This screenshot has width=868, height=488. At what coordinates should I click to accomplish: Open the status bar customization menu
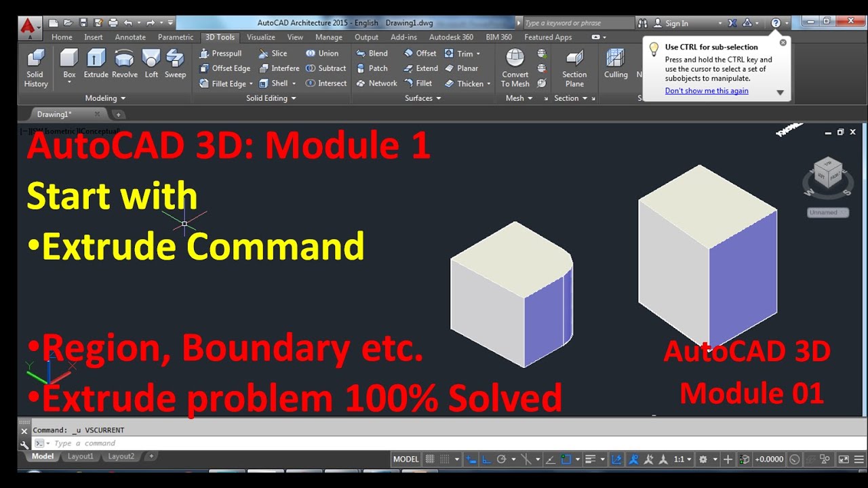(859, 459)
